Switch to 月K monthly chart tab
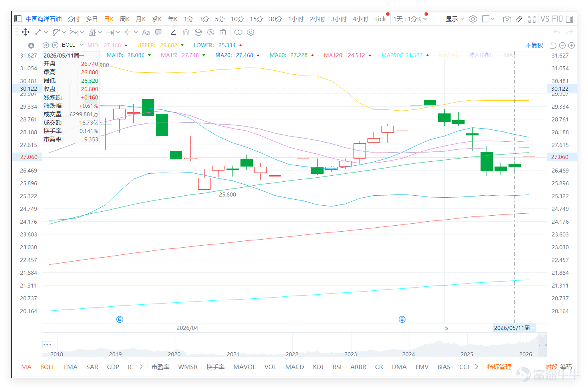 [141, 19]
